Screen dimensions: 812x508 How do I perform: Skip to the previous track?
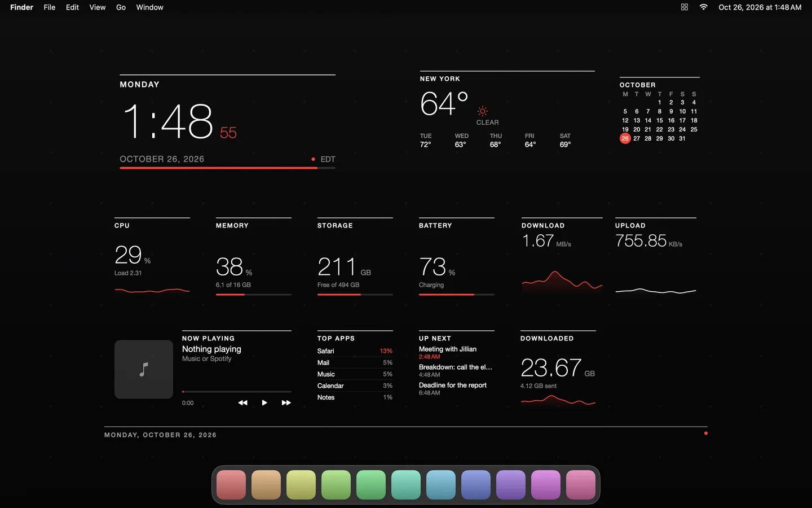click(242, 402)
